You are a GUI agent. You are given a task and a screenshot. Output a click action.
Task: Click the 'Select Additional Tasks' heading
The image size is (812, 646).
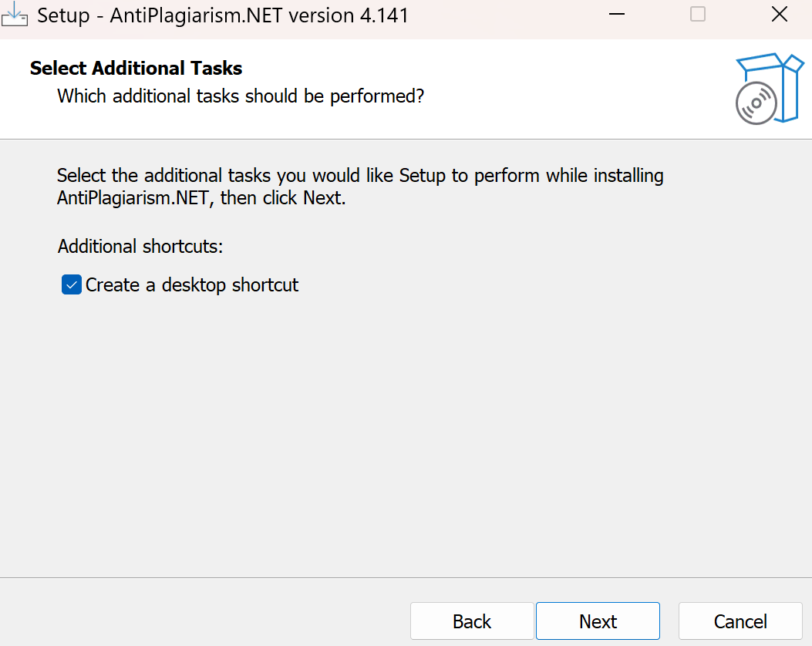pos(136,69)
